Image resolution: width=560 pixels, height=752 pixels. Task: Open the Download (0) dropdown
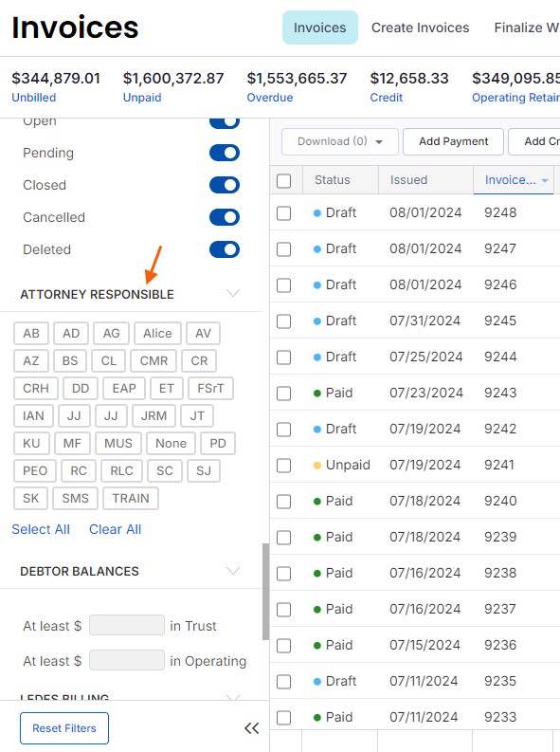tap(339, 141)
